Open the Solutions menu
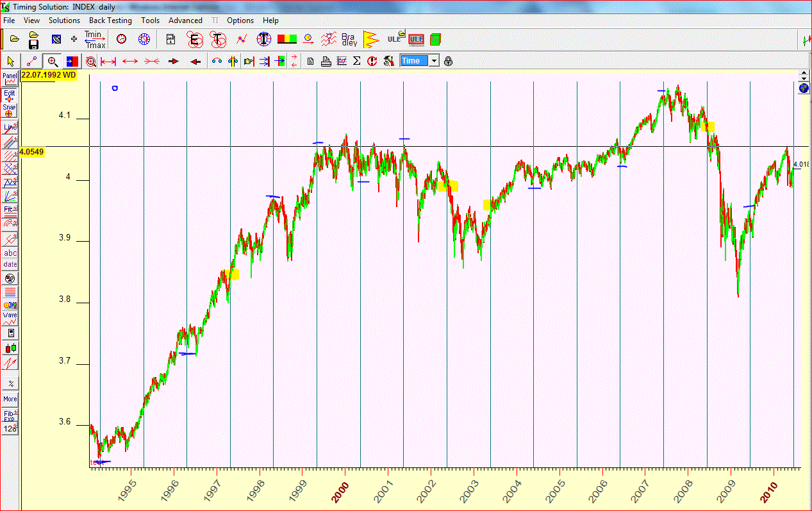The height and width of the screenshot is (511, 812). (64, 21)
